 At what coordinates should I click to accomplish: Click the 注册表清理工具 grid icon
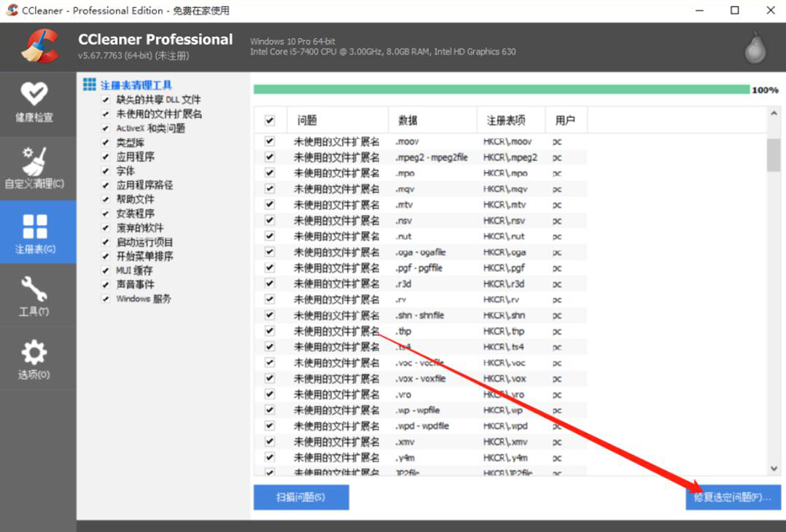pyautogui.click(x=89, y=85)
